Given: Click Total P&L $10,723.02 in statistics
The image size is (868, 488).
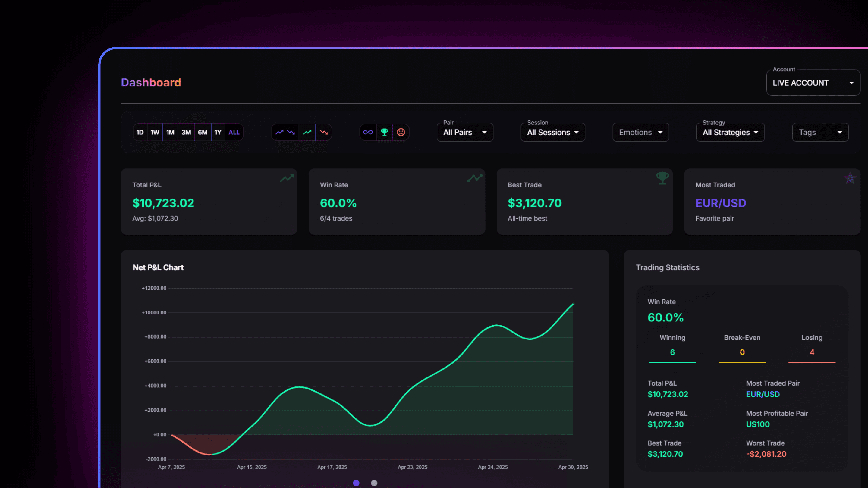Looking at the screenshot, I should click(x=668, y=394).
